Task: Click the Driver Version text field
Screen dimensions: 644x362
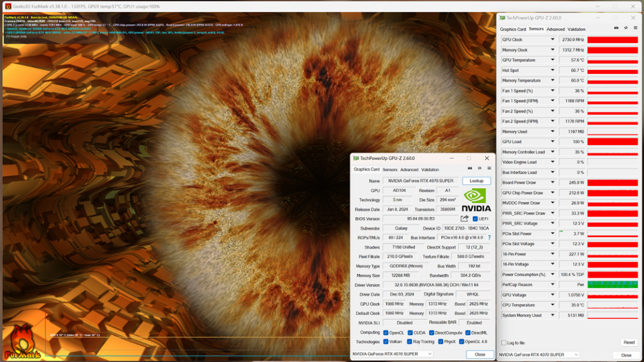Action: pos(436,284)
